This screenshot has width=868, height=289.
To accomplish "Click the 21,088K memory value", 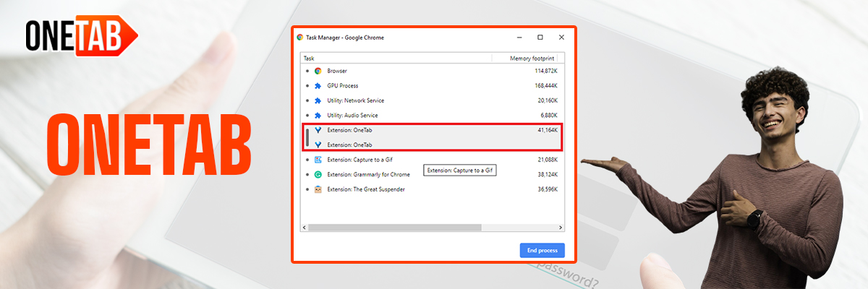I will point(547,160).
